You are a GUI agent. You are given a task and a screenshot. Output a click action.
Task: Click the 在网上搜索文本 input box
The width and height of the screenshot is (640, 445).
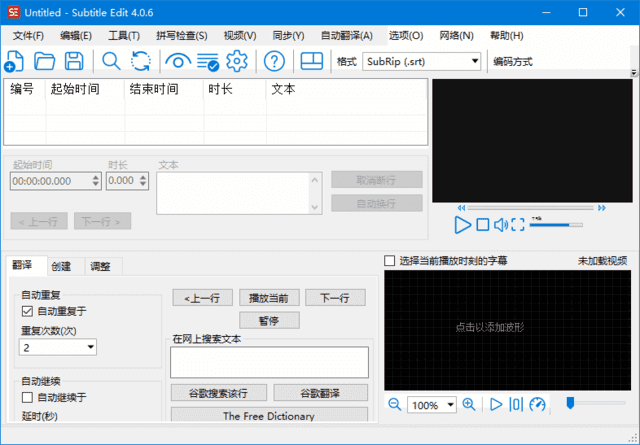(269, 362)
